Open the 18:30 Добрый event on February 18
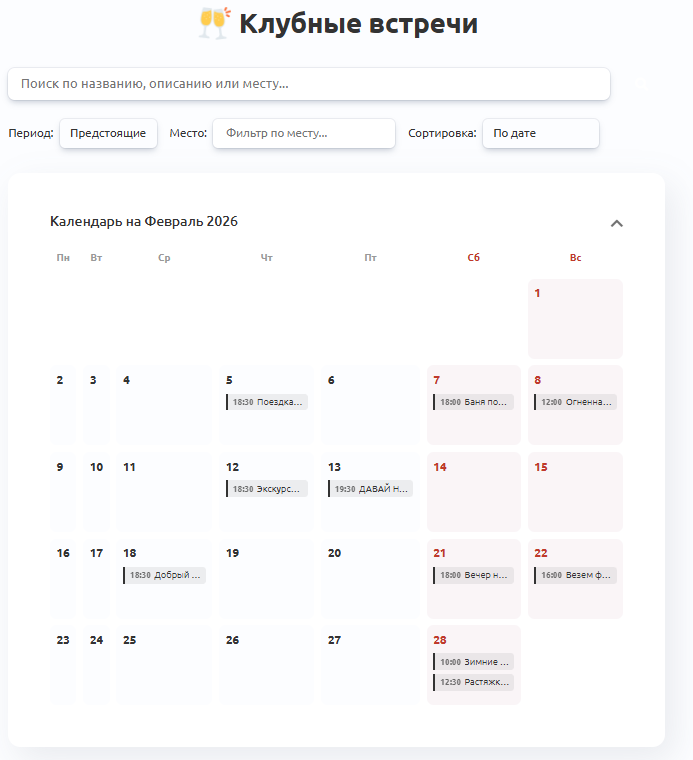This screenshot has width=693, height=760. pyautogui.click(x=165, y=575)
